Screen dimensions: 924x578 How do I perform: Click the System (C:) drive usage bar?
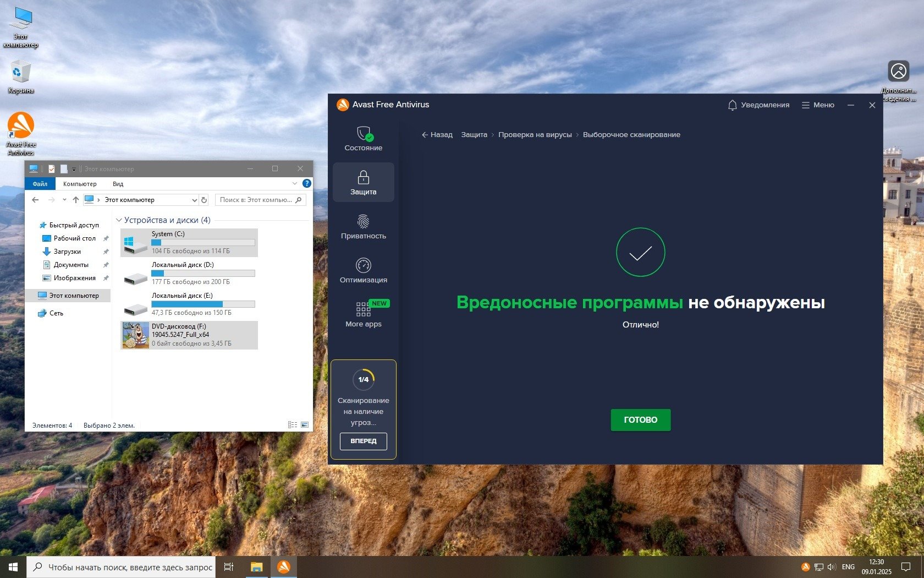[203, 242]
